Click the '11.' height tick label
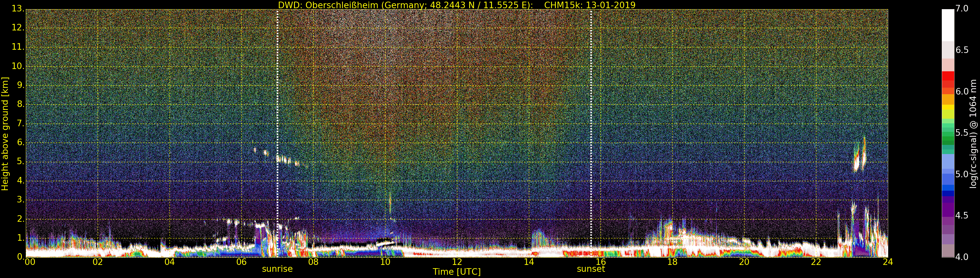 pos(18,47)
